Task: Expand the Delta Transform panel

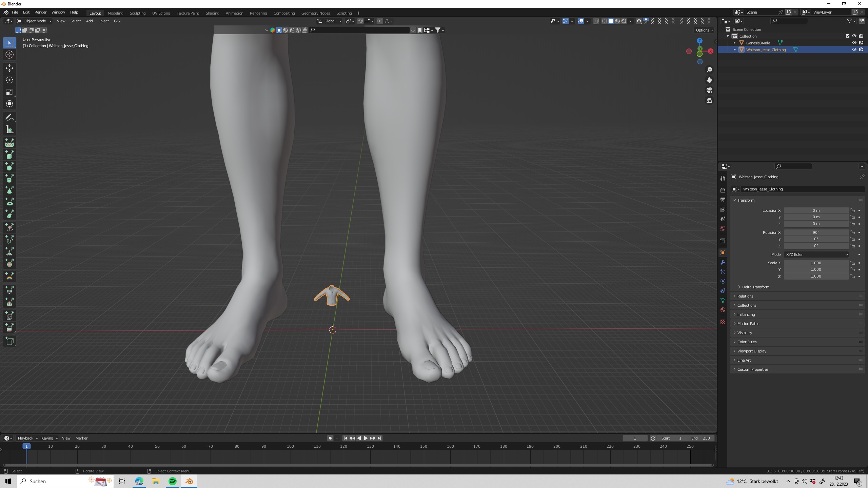Action: tap(755, 287)
